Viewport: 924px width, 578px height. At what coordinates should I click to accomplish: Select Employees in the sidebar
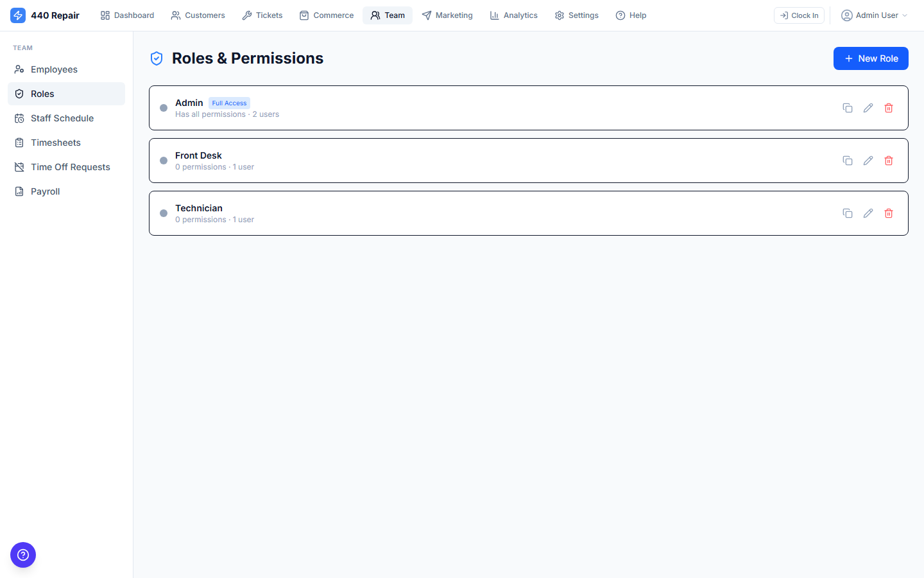pos(54,69)
